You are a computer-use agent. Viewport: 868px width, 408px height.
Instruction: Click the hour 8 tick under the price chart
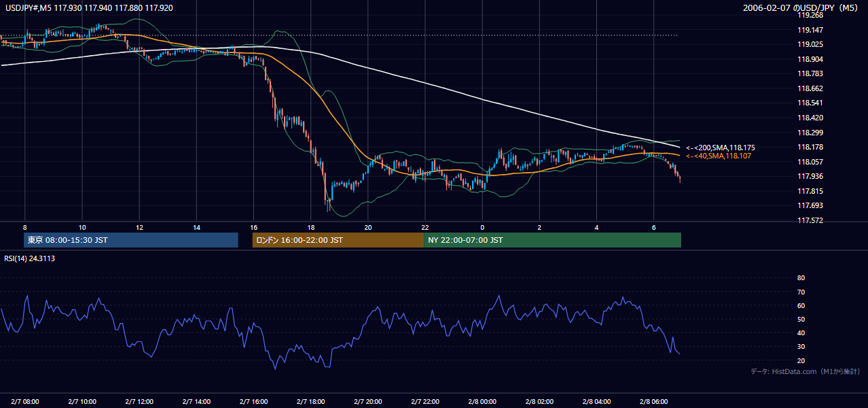click(x=24, y=227)
